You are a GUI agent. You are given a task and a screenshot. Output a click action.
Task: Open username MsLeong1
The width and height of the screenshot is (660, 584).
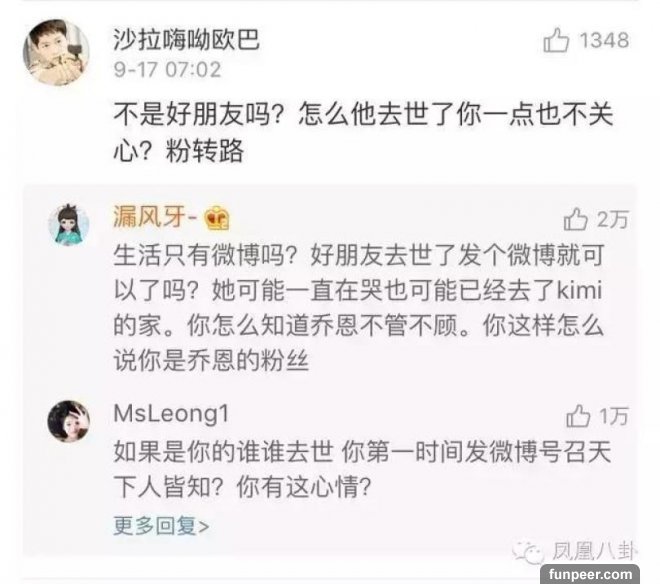[171, 413]
